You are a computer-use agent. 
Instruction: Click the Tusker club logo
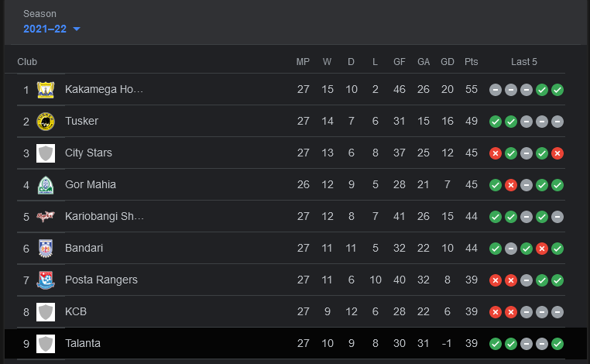(46, 122)
